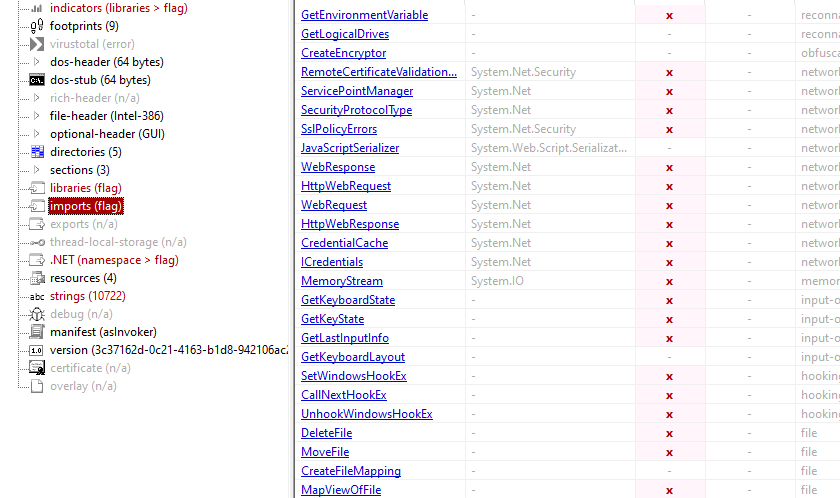The image size is (840, 498).
Task: Click red x flag in CallNextHookEx row
Action: [669, 396]
